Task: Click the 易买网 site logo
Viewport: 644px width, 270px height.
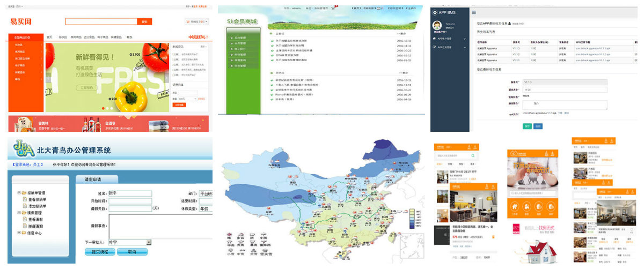Action: 21,22
